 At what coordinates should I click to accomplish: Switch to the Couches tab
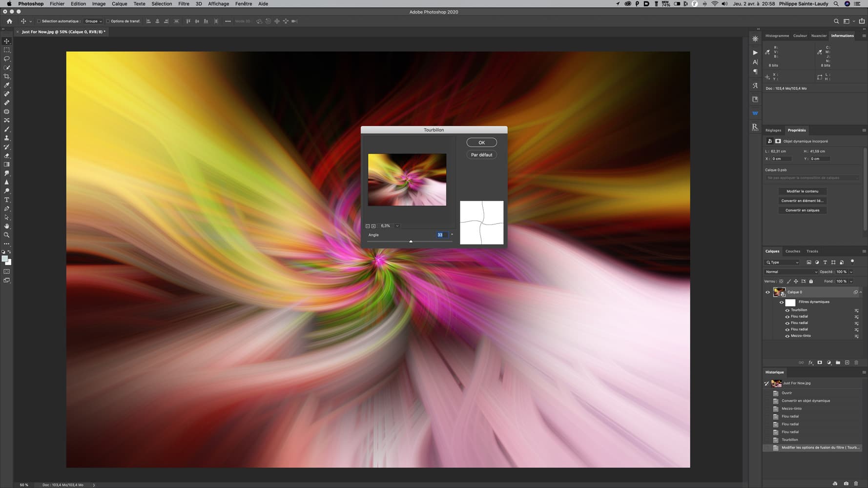[x=792, y=251]
